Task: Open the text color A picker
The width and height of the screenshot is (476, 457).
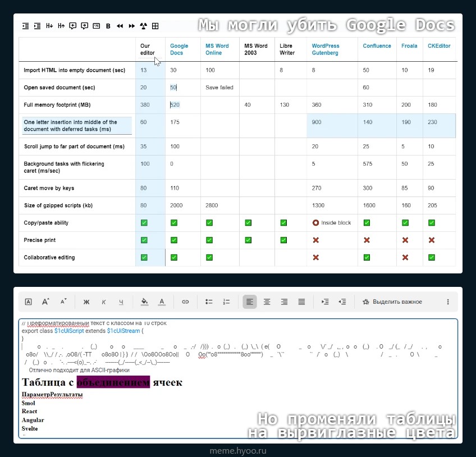Action: pos(162,302)
